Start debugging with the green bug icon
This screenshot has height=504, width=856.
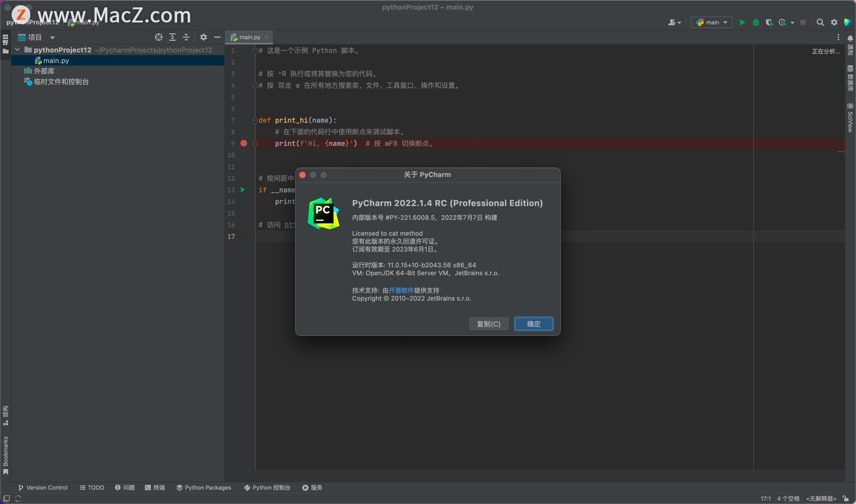click(756, 22)
